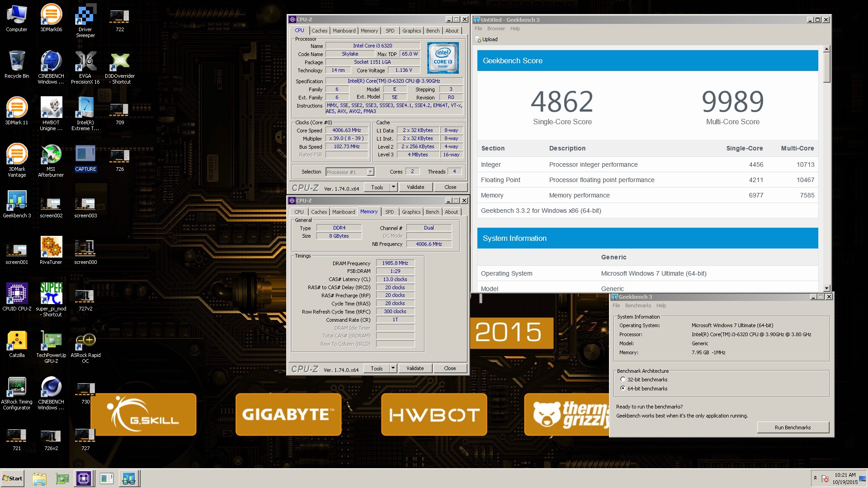Image resolution: width=868 pixels, height=488 pixels.
Task: Click the Geekbench taskbar icon
Action: tap(129, 479)
